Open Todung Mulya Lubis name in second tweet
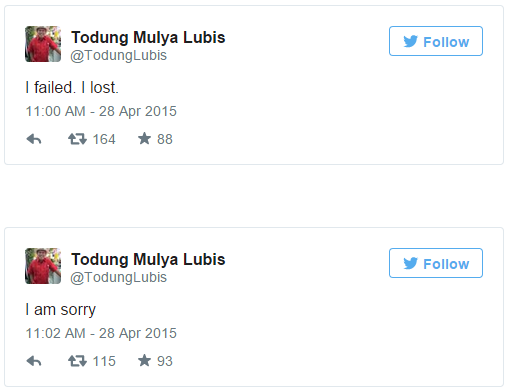The height and width of the screenshot is (388, 516). pyautogui.click(x=148, y=259)
